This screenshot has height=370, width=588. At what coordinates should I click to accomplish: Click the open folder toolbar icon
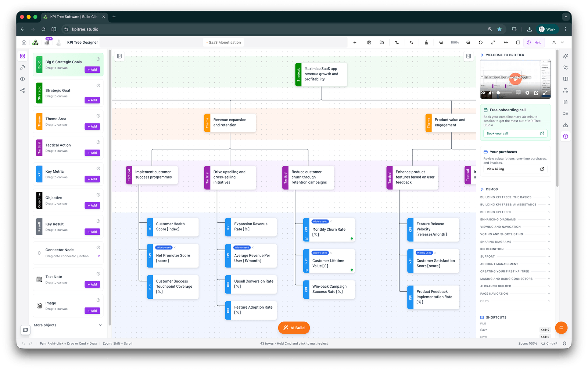(x=382, y=43)
